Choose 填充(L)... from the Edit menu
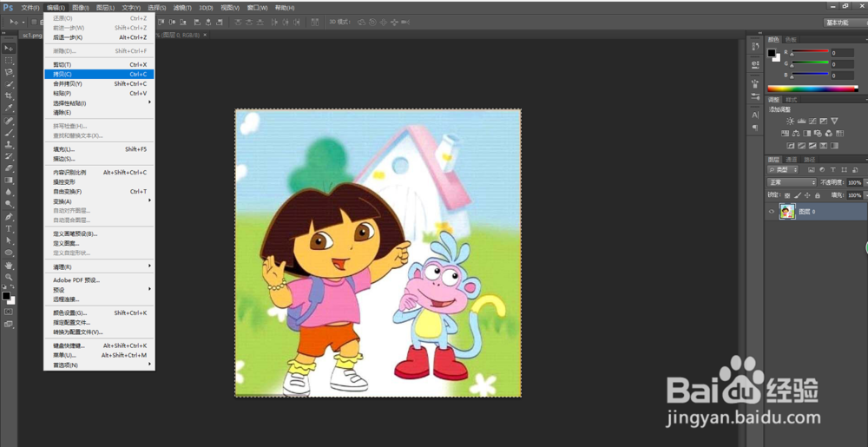 tap(100, 149)
